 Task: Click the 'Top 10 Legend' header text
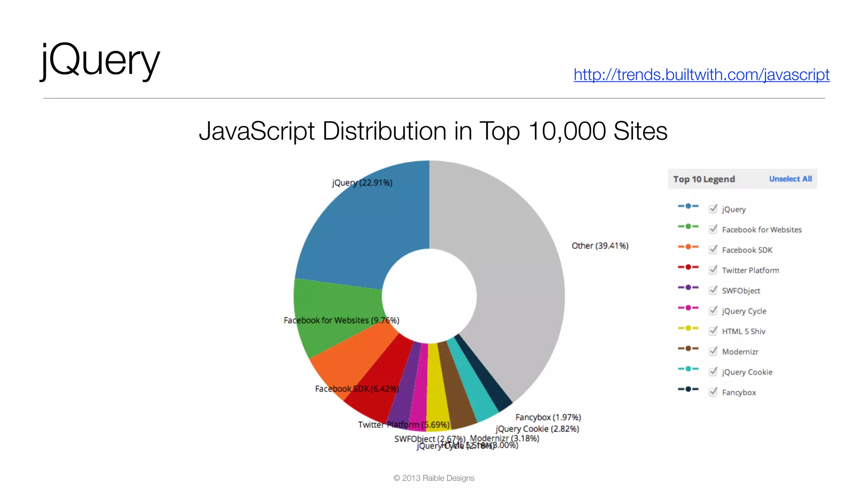click(x=704, y=179)
